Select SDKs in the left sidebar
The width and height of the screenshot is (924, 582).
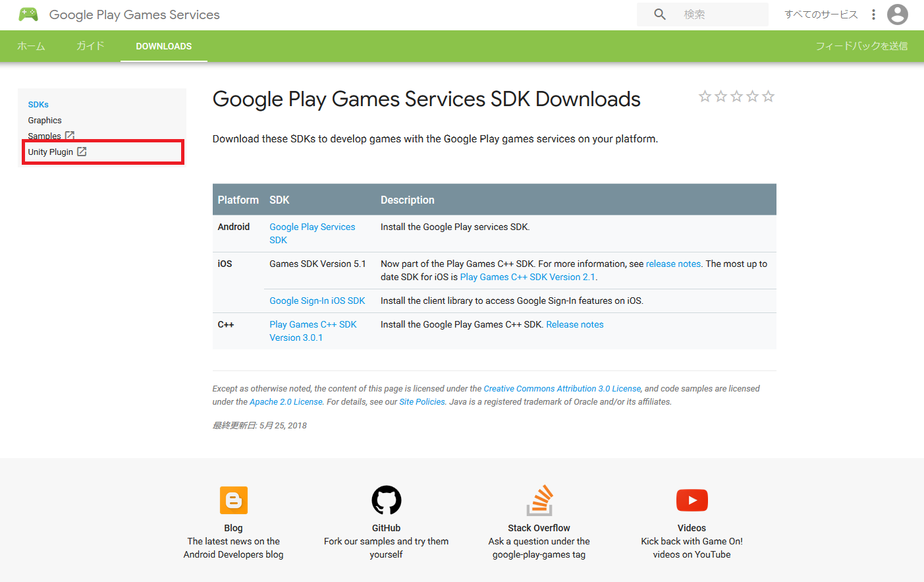[x=38, y=104]
